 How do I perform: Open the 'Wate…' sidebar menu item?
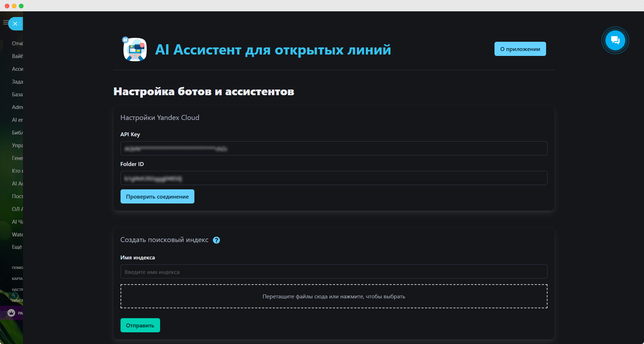[x=17, y=235]
